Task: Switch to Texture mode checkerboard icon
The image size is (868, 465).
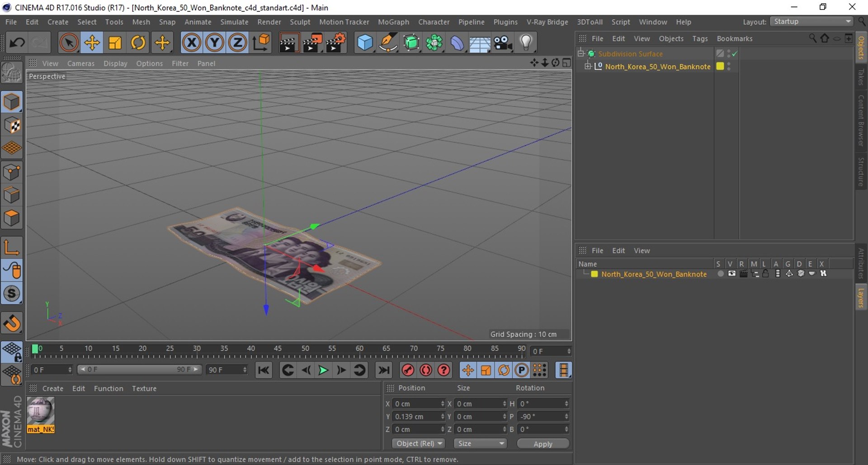Action: coord(12,125)
